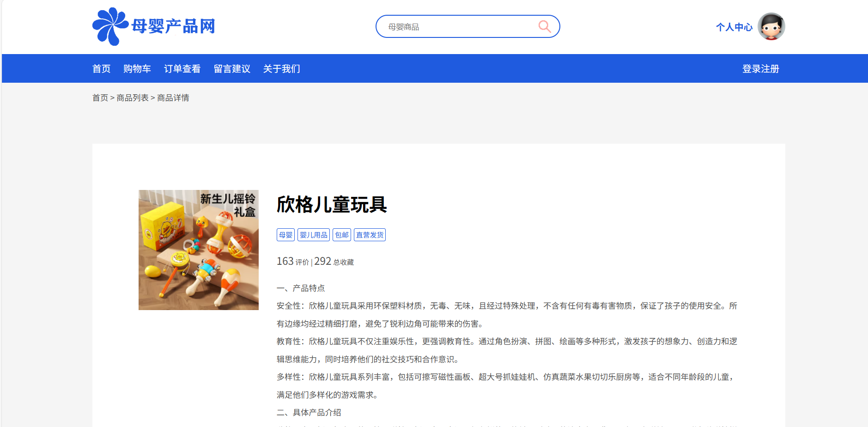This screenshot has width=868, height=427.
Task: Click the 包邮 free shipping tag
Action: pos(341,235)
